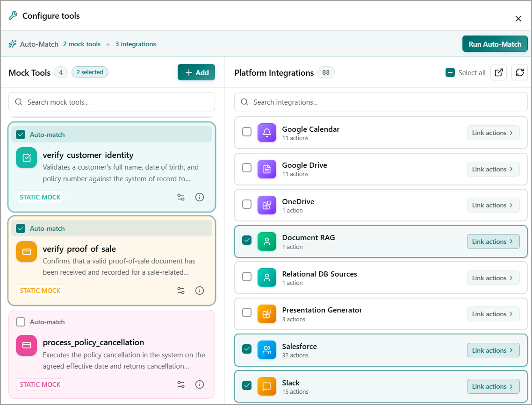Click the OneDrive integration icon

[266, 205]
